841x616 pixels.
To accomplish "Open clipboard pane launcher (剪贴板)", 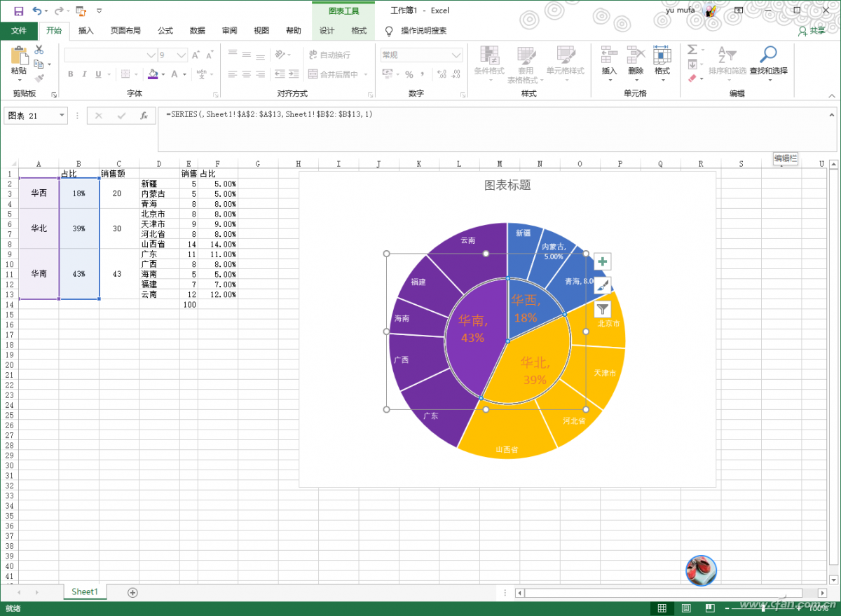I will tap(53, 94).
